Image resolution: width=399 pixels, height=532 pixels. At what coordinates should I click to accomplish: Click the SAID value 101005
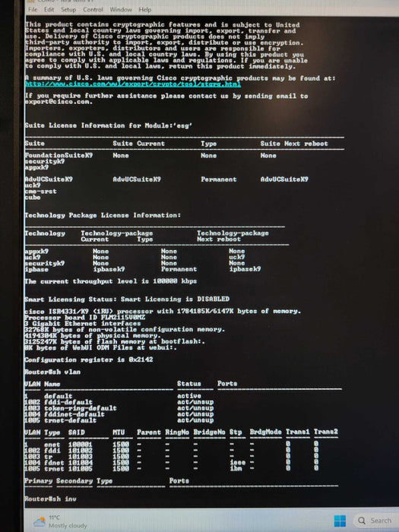[x=80, y=469]
